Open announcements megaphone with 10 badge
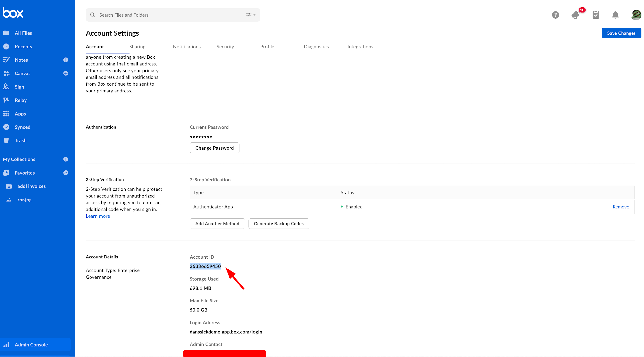Image resolution: width=644 pixels, height=357 pixels. pyautogui.click(x=576, y=15)
